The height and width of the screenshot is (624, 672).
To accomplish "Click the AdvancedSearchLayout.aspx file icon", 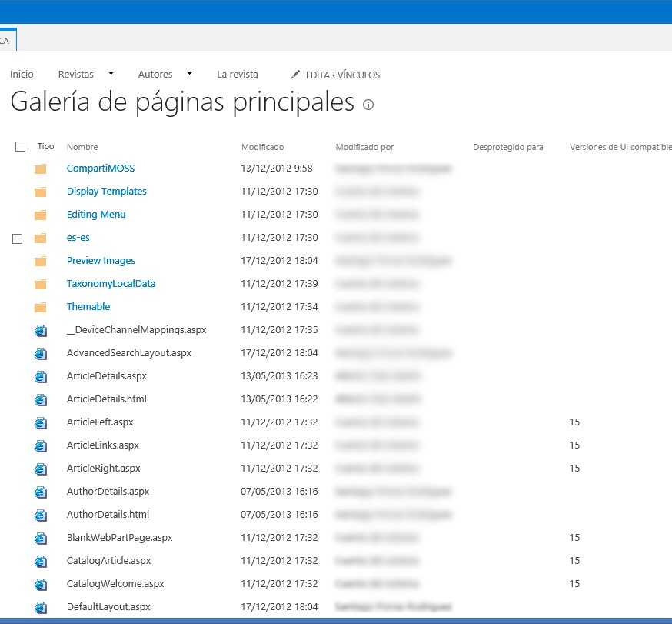I will coord(41,353).
